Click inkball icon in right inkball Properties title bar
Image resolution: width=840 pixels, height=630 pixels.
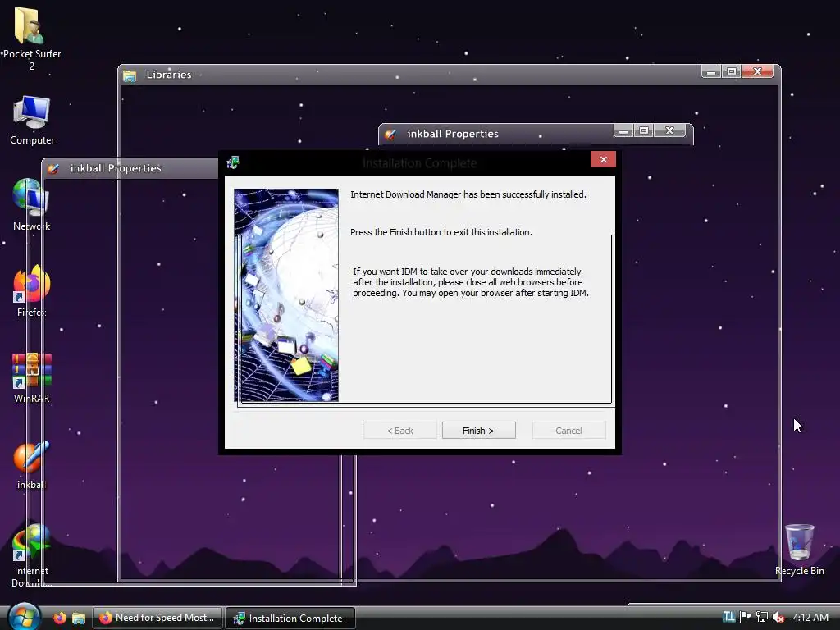coord(390,134)
